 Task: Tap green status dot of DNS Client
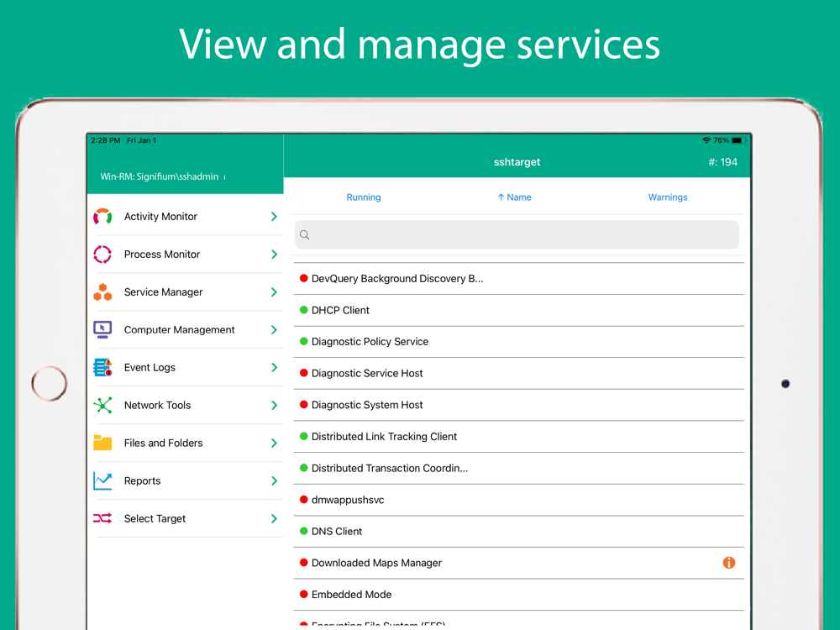[304, 532]
